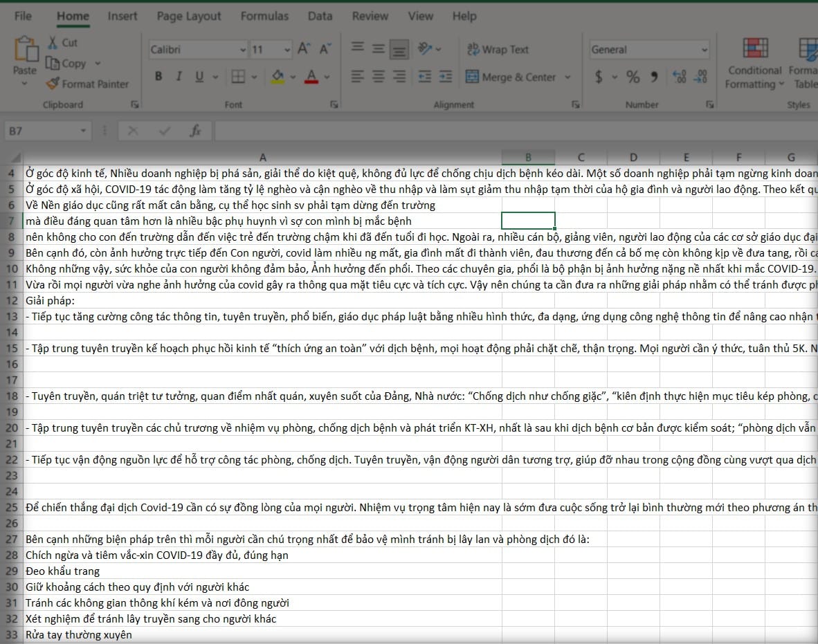
Task: Expand the General number format dropdown
Action: 705,50
